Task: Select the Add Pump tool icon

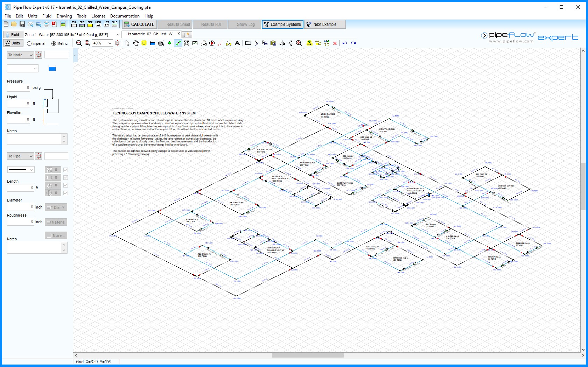Action: 212,43
